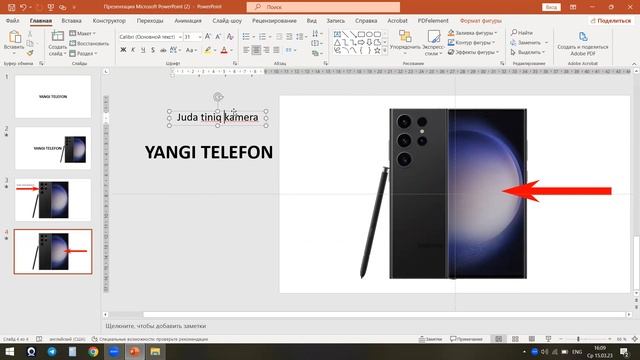The width and height of the screenshot is (640, 360).
Task: Click the font color red A swatch
Action: coord(224,50)
